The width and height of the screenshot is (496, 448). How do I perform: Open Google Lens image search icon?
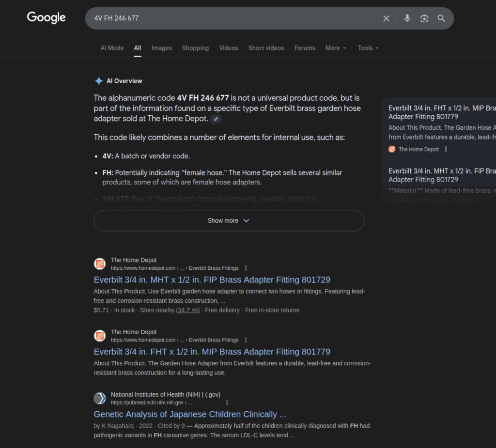(424, 18)
